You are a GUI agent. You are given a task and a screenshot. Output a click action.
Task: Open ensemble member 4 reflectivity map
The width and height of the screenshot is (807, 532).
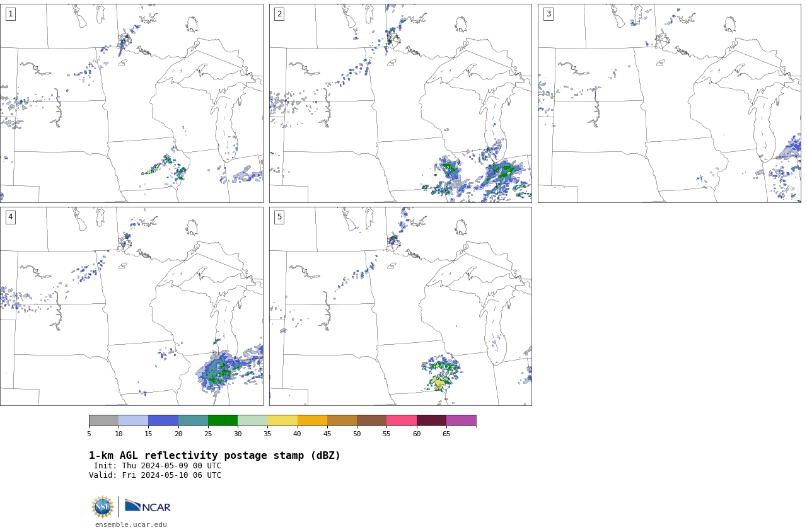click(131, 306)
